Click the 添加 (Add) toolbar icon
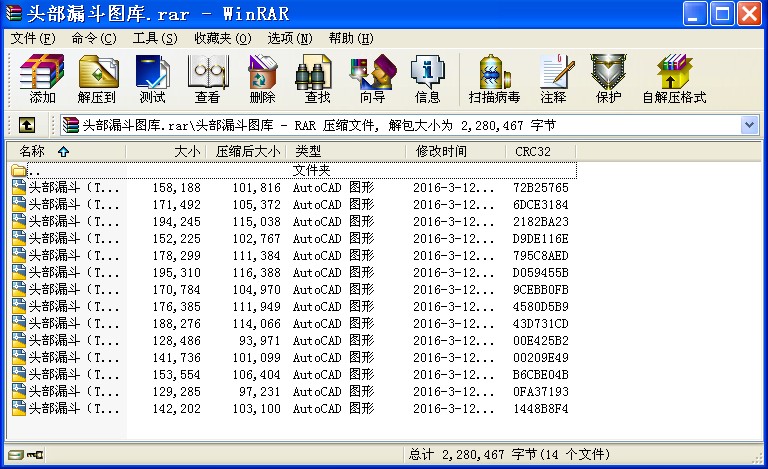Image resolution: width=768 pixels, height=469 pixels. 42,78
